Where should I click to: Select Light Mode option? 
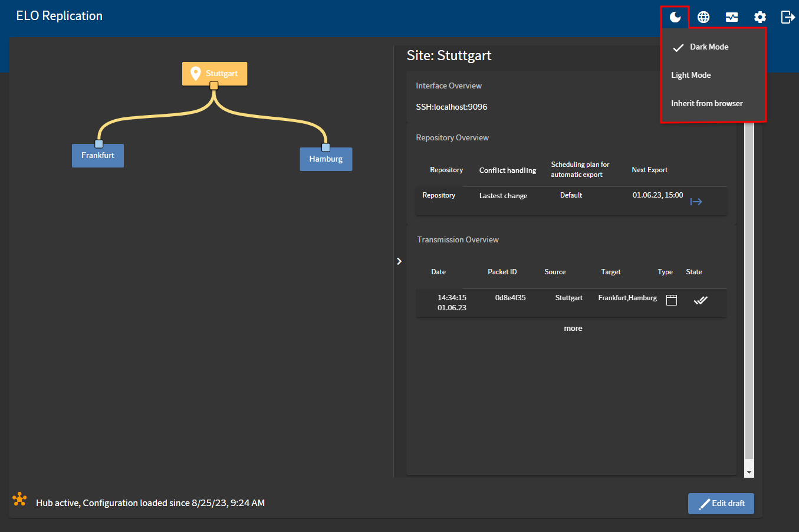pyautogui.click(x=713, y=75)
